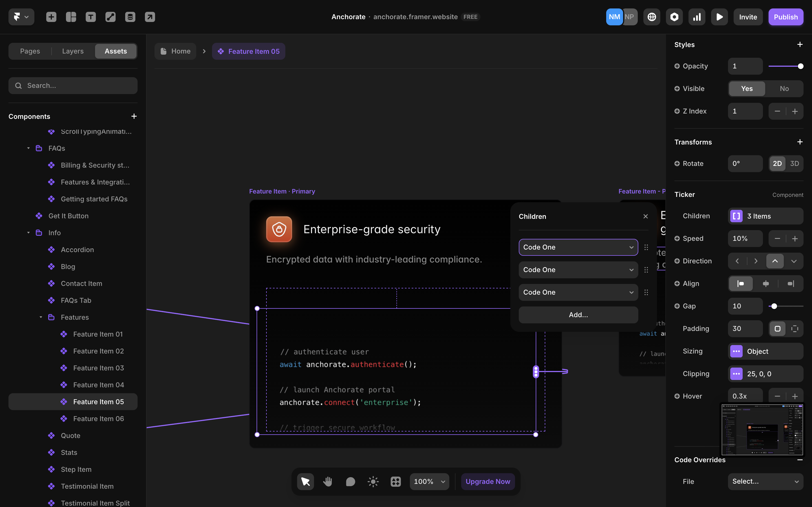Select the hand pan tool
This screenshot has height=507, width=812.
coord(328,482)
